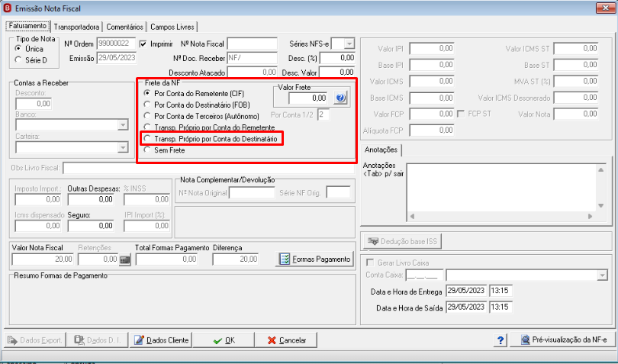The width and height of the screenshot is (618, 364).
Task: Expand the Séries NFS-e dropdown
Action: [349, 43]
